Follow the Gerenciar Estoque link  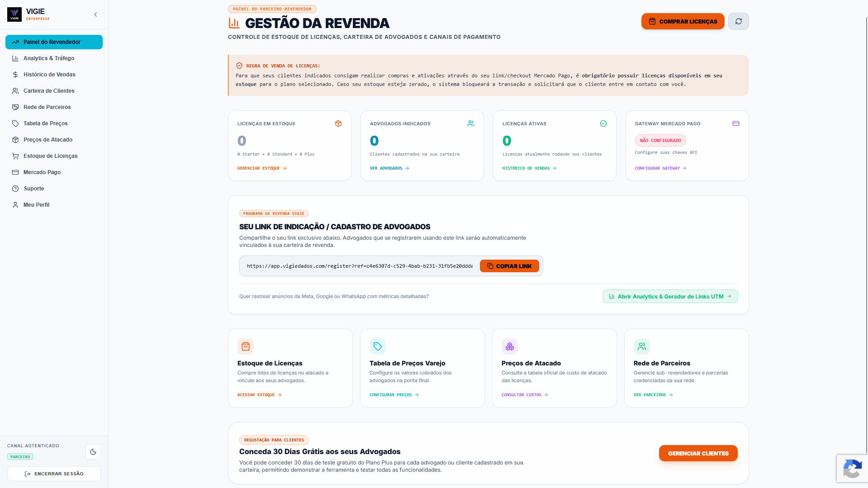(x=262, y=168)
